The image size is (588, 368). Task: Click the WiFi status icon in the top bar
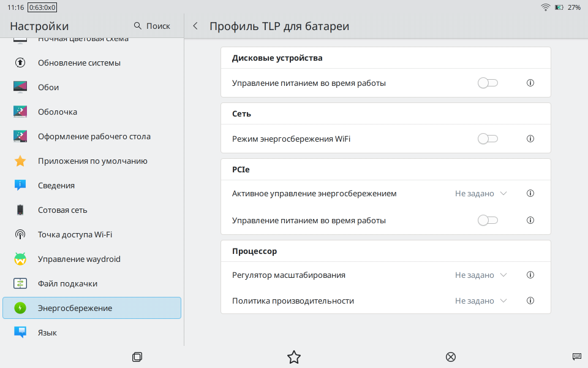[x=545, y=7]
